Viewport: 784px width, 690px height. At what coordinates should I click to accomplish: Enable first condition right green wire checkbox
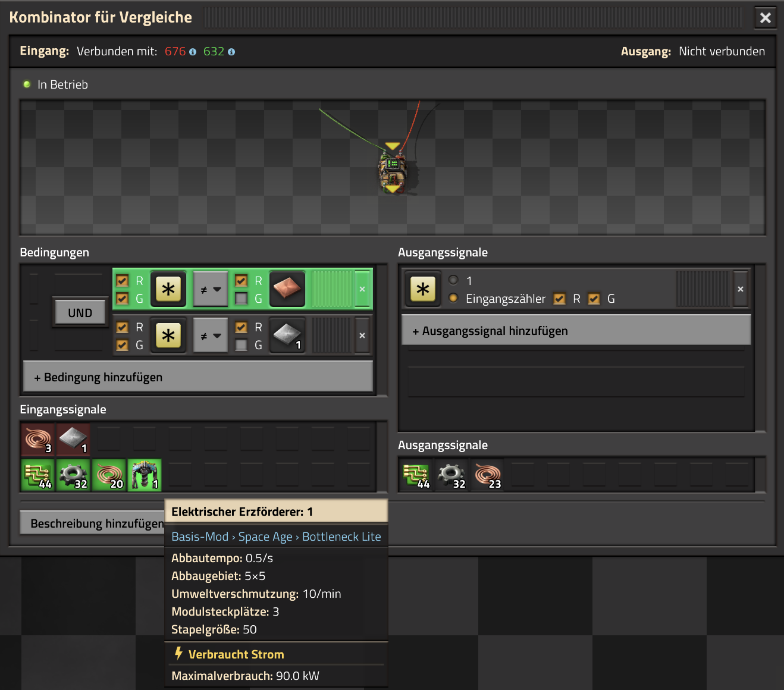(x=241, y=299)
